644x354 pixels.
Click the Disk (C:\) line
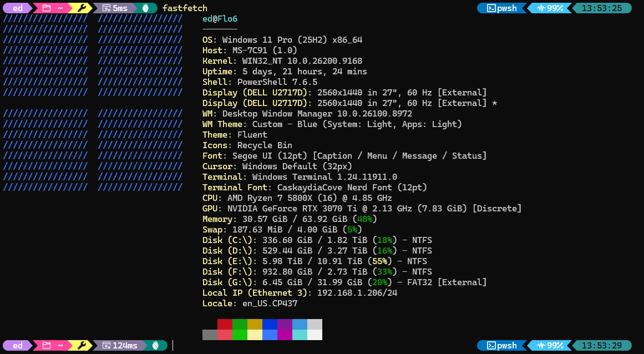pyautogui.click(x=317, y=240)
